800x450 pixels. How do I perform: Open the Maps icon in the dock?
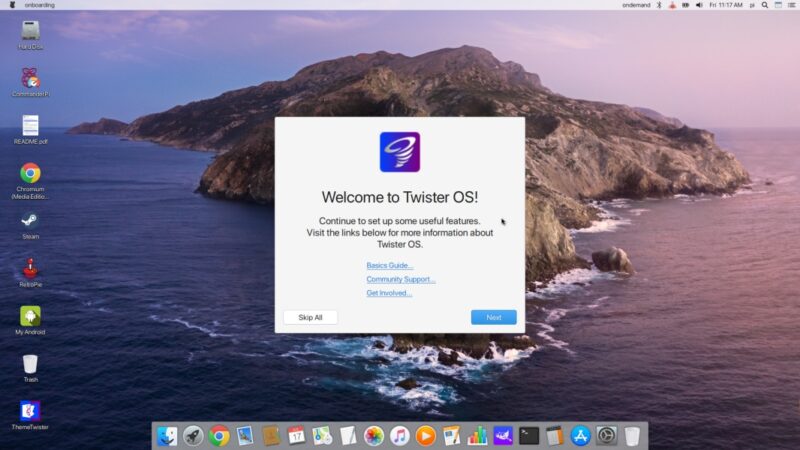coord(322,436)
